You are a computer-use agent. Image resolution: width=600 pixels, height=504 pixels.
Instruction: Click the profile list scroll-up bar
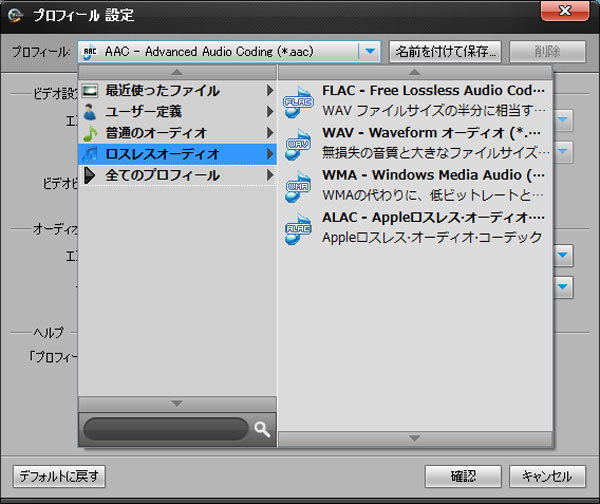coord(415,72)
